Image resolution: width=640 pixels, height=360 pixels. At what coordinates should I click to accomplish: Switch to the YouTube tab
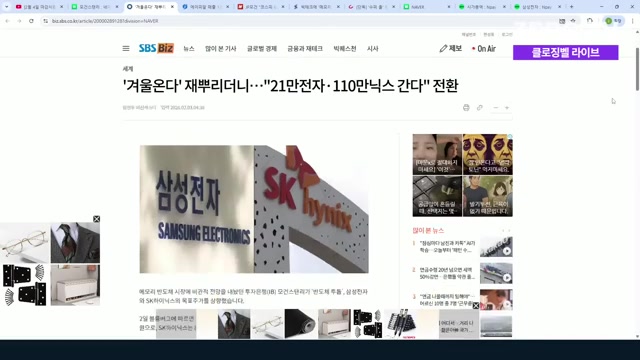point(39,7)
